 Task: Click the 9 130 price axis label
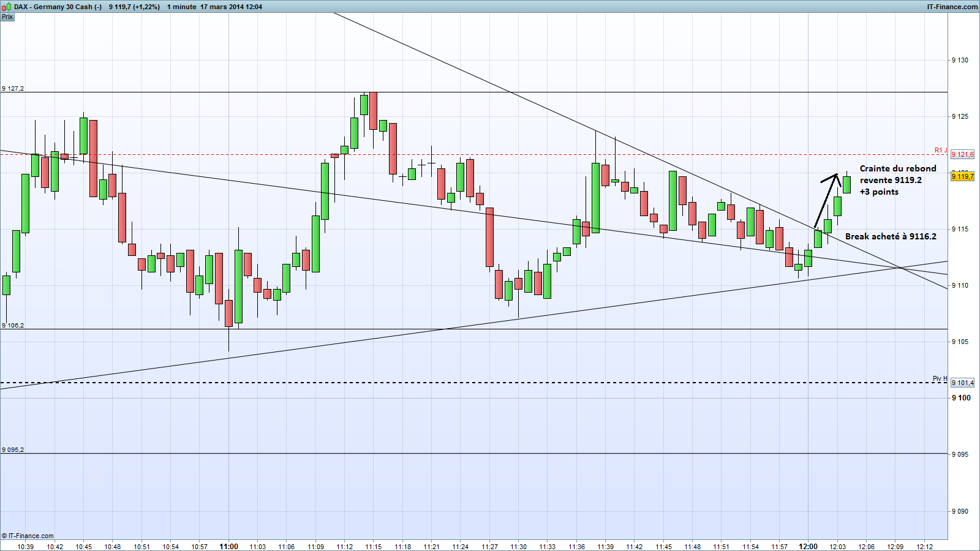pyautogui.click(x=960, y=60)
